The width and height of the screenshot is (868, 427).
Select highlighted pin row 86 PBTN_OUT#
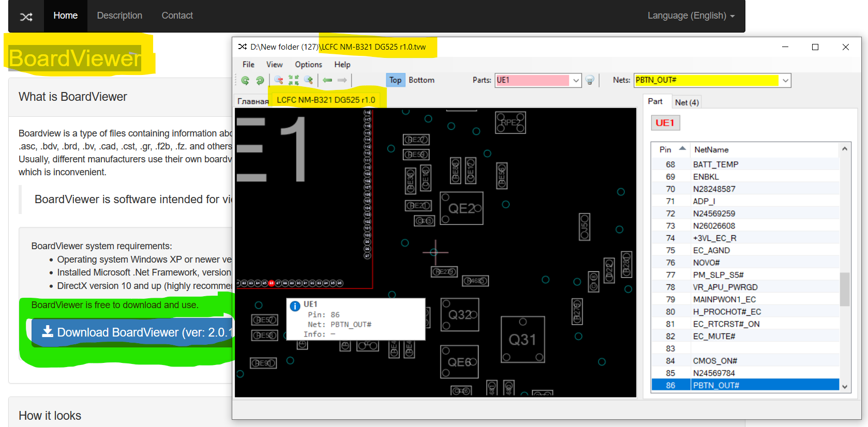(x=745, y=385)
